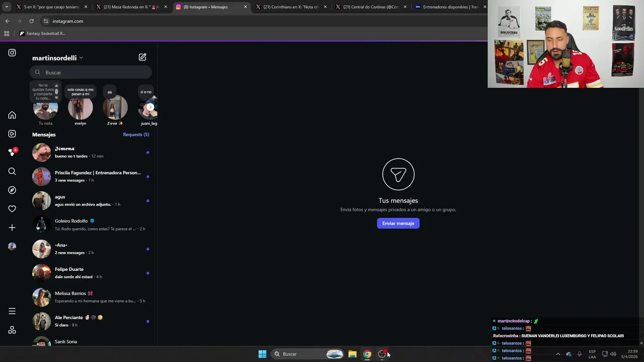Open Goleiro Rodolfo conversation
This screenshot has height=362, width=644.
[x=91, y=225]
